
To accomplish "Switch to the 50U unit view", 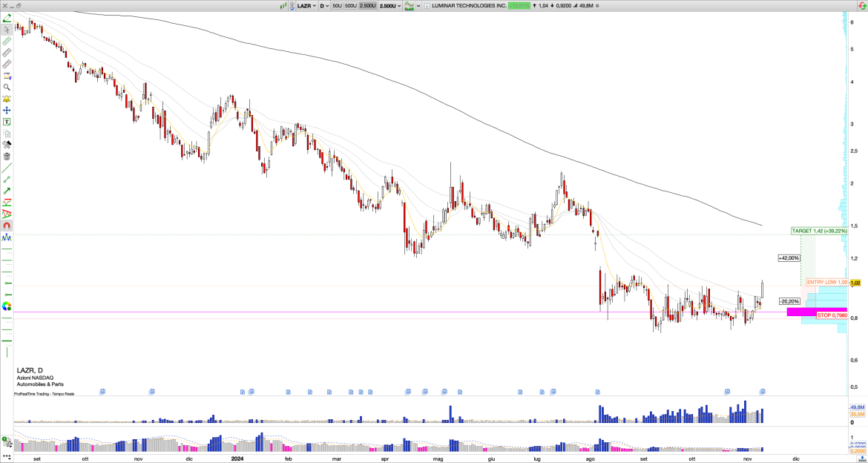I will tap(338, 5).
